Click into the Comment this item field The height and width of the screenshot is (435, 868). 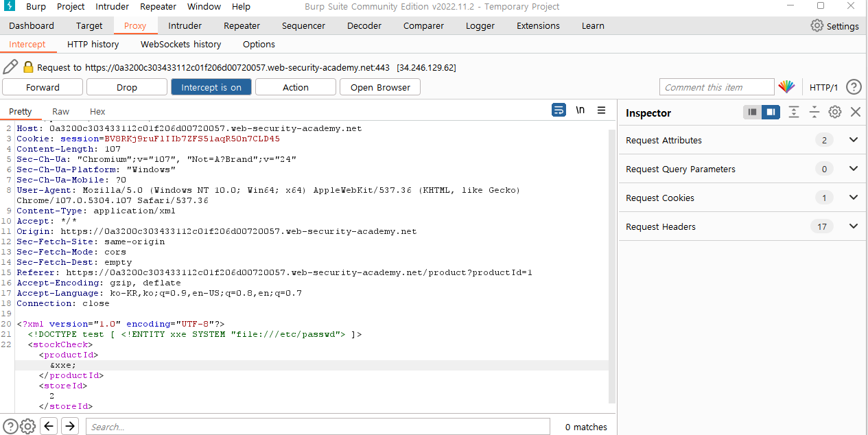pyautogui.click(x=717, y=87)
